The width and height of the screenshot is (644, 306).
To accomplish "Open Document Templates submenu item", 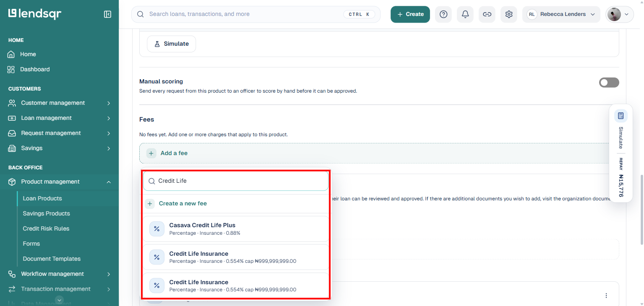I will pos(52,259).
